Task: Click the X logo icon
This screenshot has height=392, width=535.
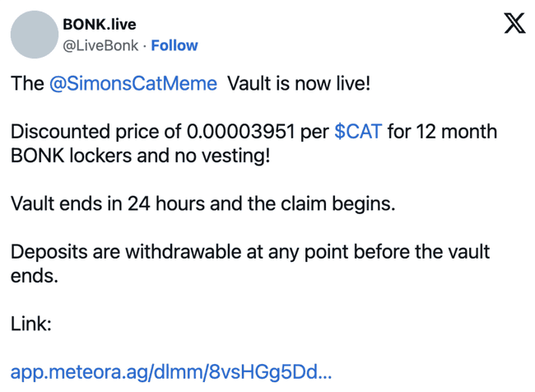Action: [514, 24]
